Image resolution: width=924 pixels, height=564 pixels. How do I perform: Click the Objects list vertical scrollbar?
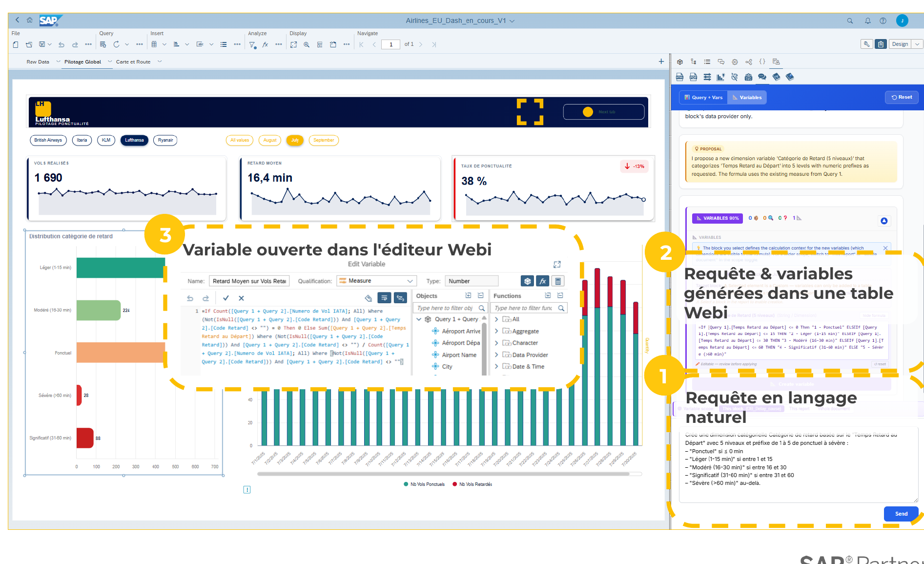[x=484, y=345]
